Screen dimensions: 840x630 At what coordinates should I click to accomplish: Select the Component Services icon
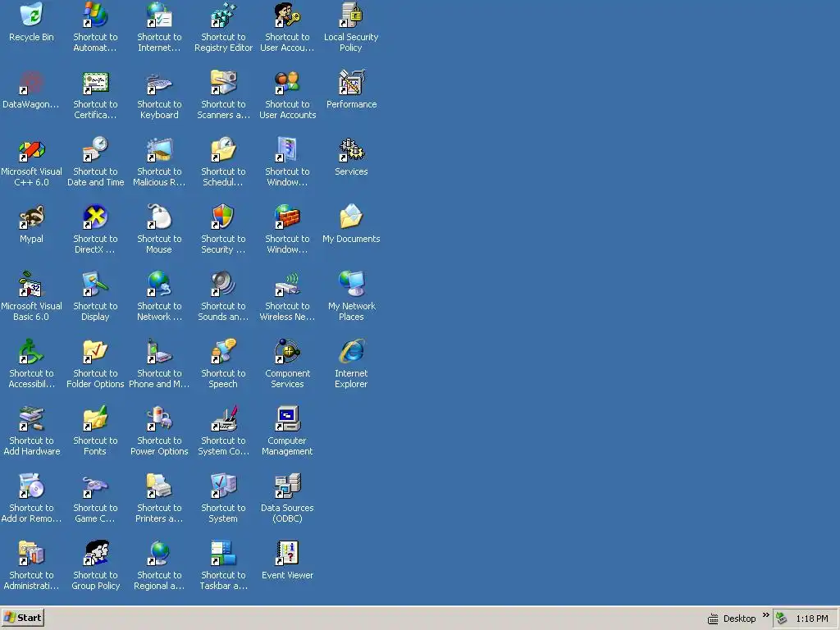(287, 351)
